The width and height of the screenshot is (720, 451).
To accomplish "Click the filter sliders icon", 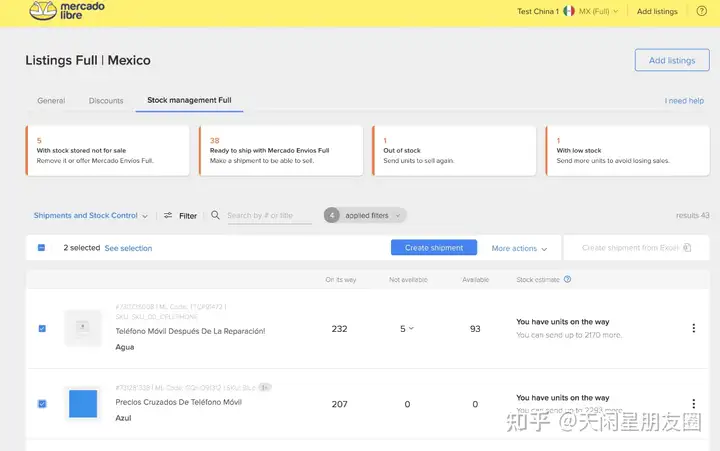I will [x=168, y=215].
